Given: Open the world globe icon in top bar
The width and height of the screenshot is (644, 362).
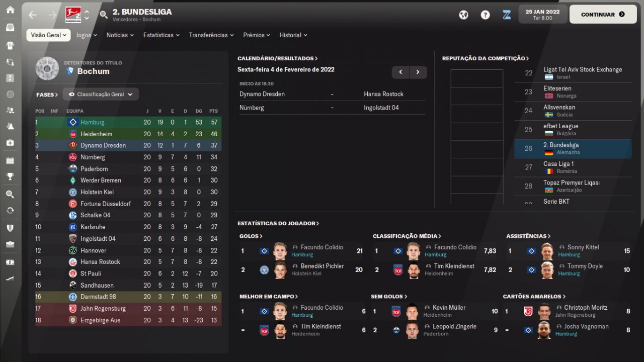Looking at the screenshot, I should pyautogui.click(x=463, y=15).
